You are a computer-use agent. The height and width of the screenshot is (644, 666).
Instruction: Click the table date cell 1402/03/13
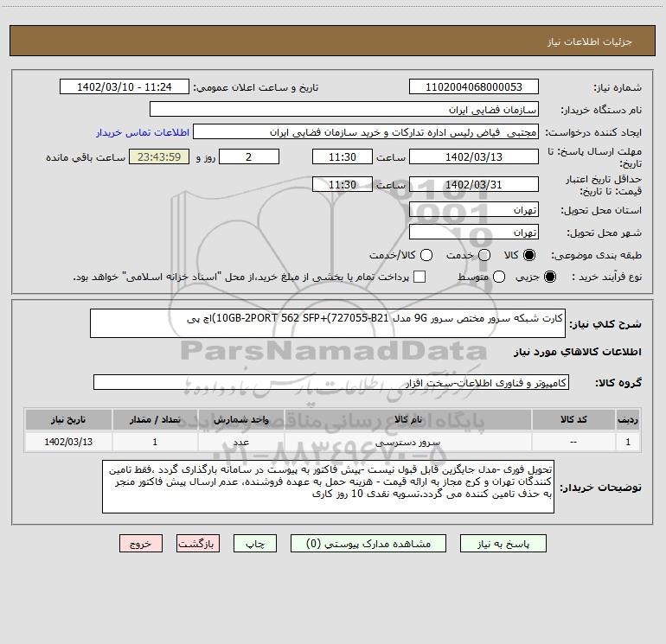(68, 442)
